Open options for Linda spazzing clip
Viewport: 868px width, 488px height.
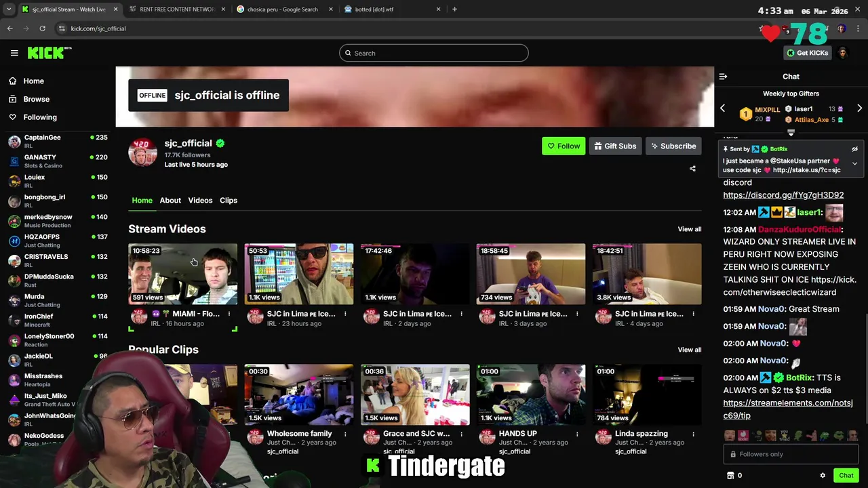click(693, 434)
